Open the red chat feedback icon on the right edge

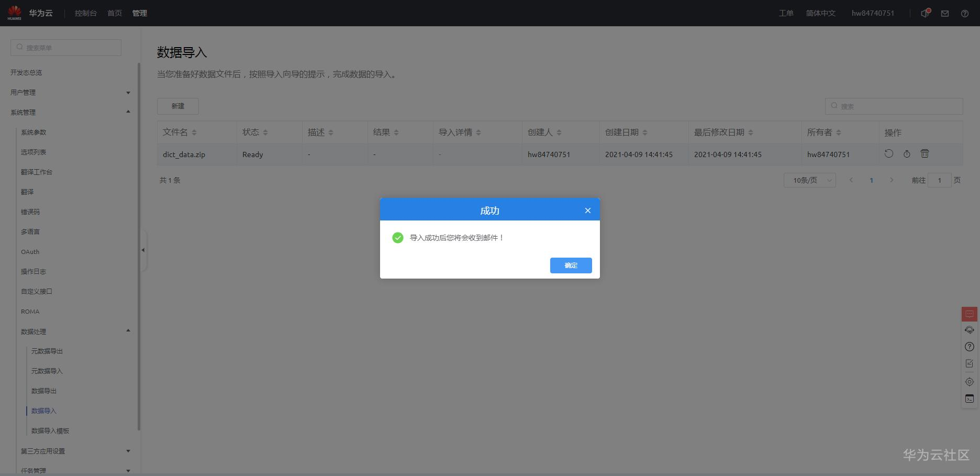point(970,314)
